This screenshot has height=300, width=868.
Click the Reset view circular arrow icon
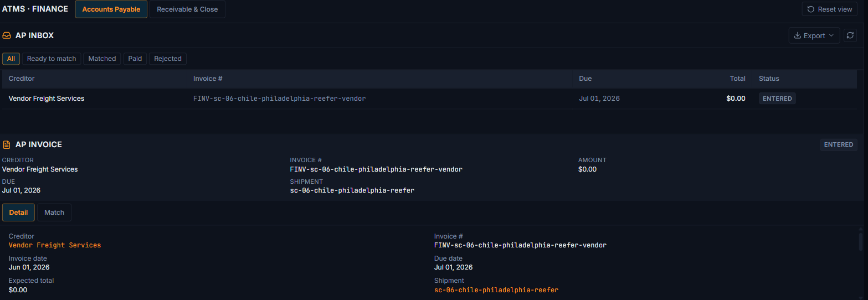click(x=811, y=9)
